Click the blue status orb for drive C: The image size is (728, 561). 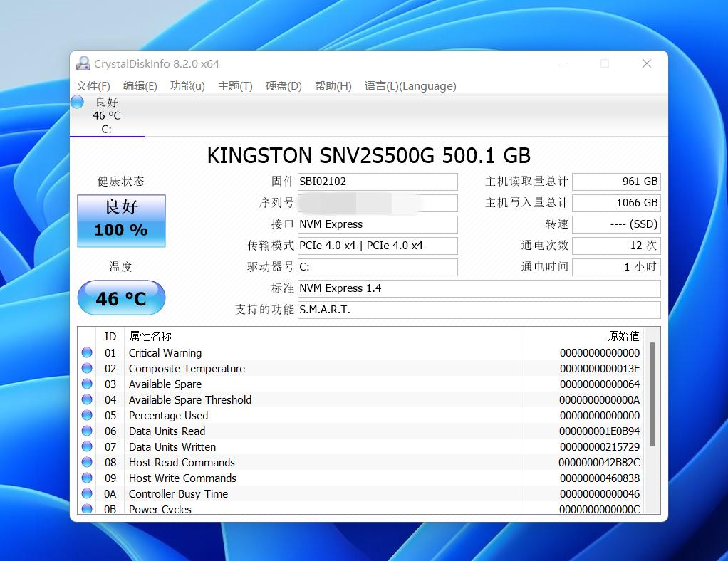tap(78, 102)
